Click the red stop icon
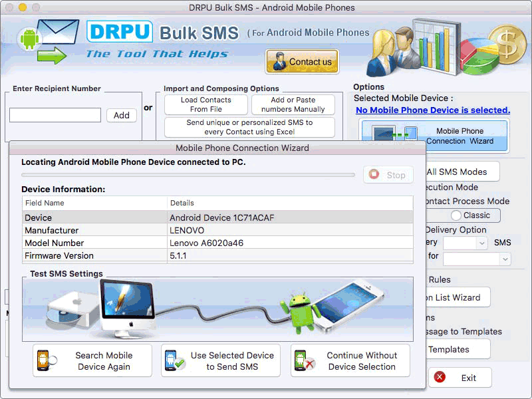Image resolution: width=532 pixels, height=399 pixels. click(x=374, y=174)
